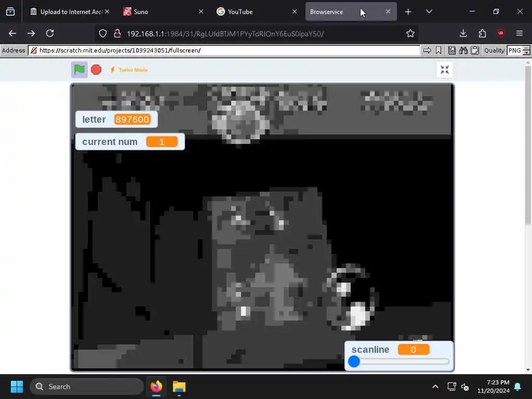Go back in Firefox
Image resolution: width=532 pixels, height=399 pixels.
click(12, 33)
